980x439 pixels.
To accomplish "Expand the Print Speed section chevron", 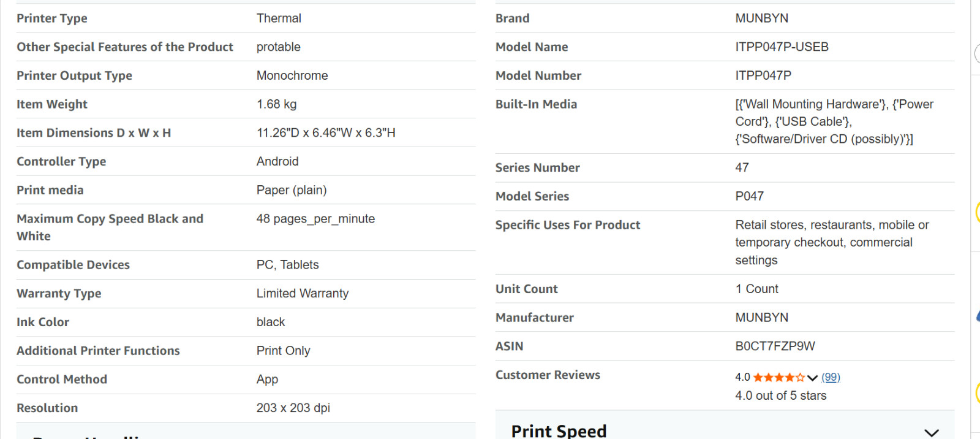I will click(x=932, y=432).
